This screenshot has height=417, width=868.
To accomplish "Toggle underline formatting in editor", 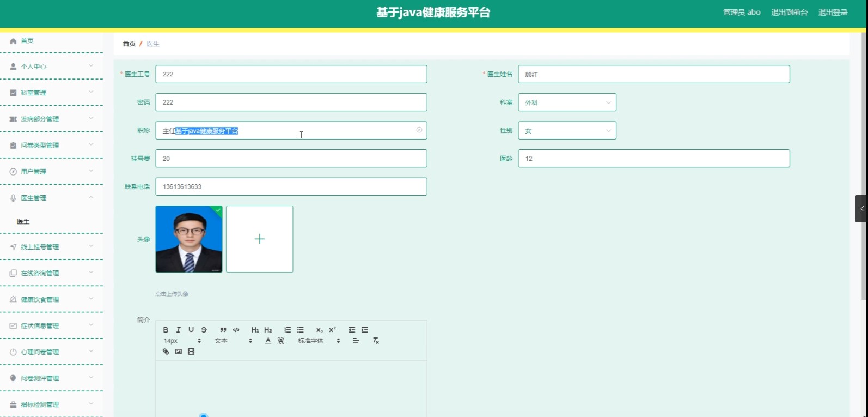I will 191,330.
